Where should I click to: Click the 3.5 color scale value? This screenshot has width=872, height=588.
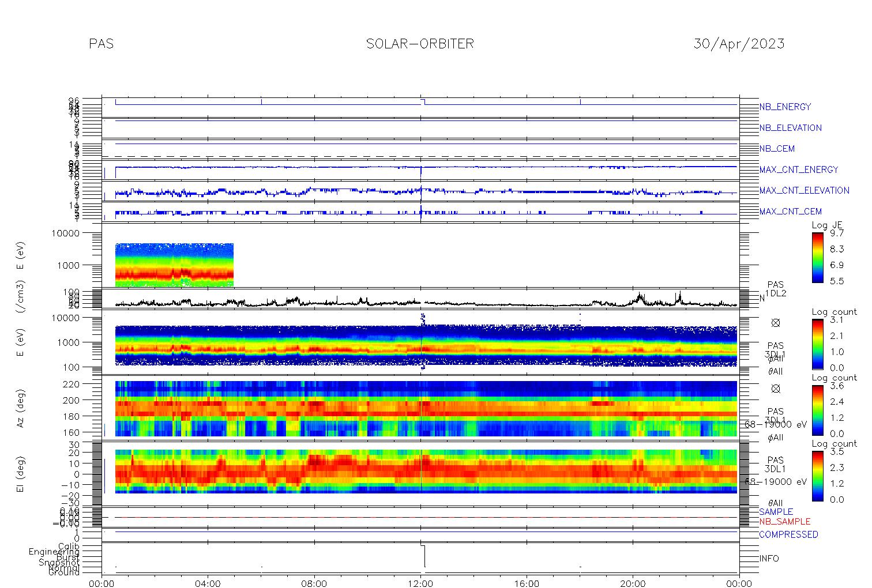(x=836, y=451)
